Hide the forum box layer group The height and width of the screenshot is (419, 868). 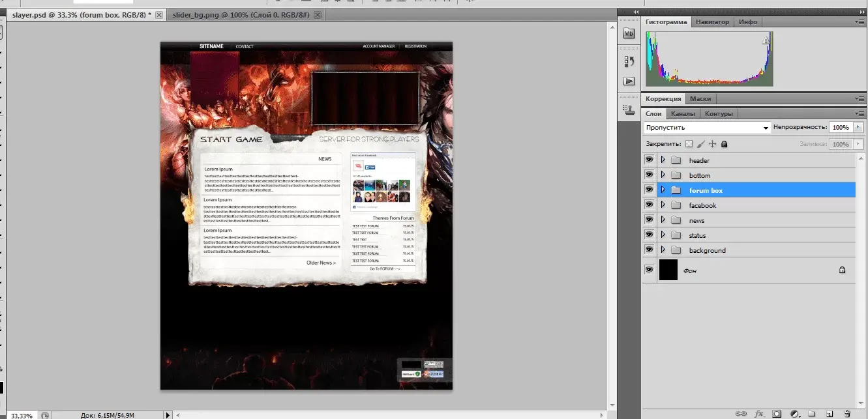pyautogui.click(x=649, y=190)
